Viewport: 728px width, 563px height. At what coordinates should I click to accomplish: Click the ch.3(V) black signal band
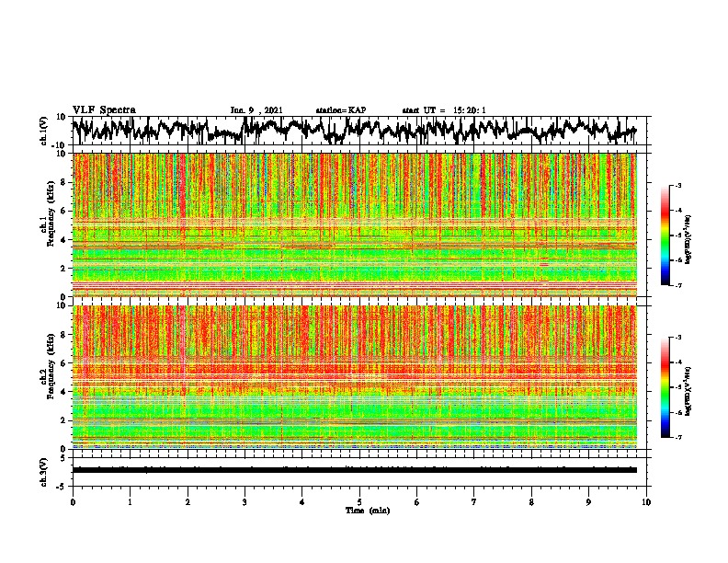[355, 470]
